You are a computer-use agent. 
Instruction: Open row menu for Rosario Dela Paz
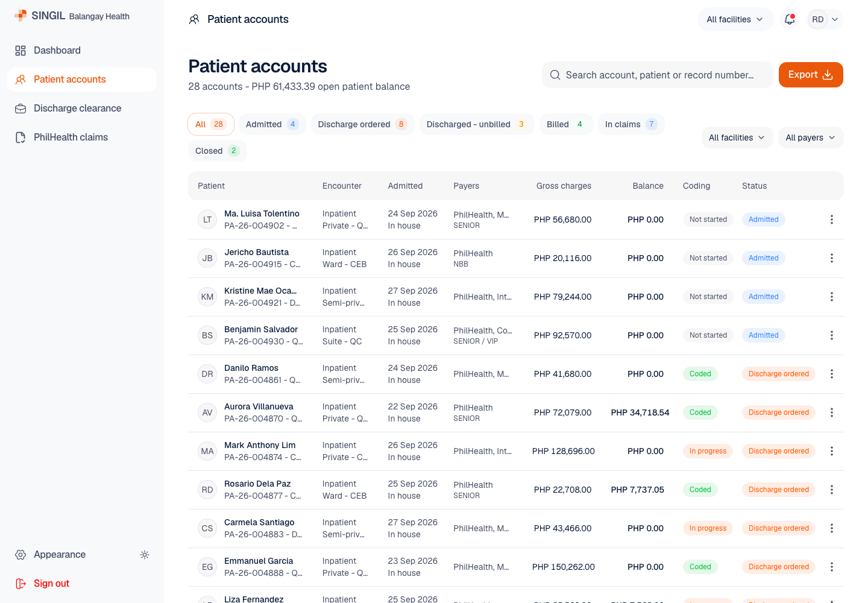click(832, 490)
